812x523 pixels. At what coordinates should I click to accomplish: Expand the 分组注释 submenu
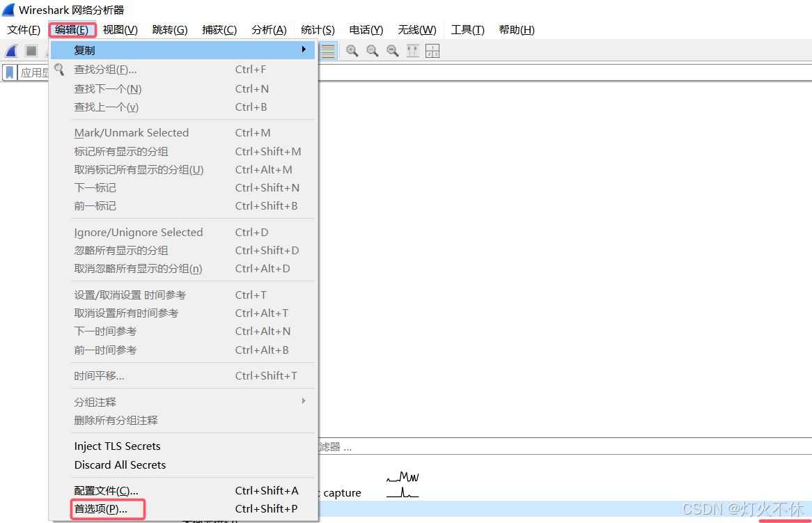pyautogui.click(x=182, y=402)
